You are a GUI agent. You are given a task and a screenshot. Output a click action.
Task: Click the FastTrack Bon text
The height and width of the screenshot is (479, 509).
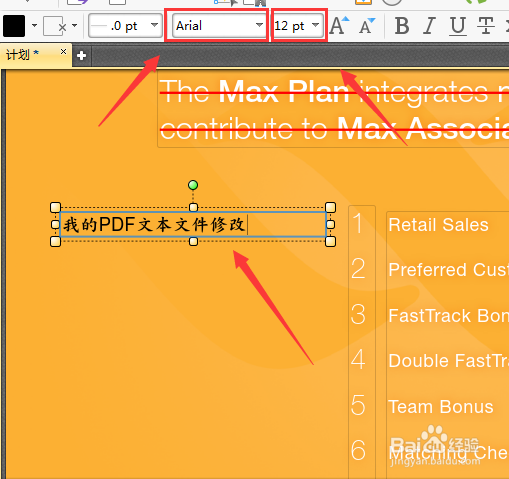(x=448, y=316)
